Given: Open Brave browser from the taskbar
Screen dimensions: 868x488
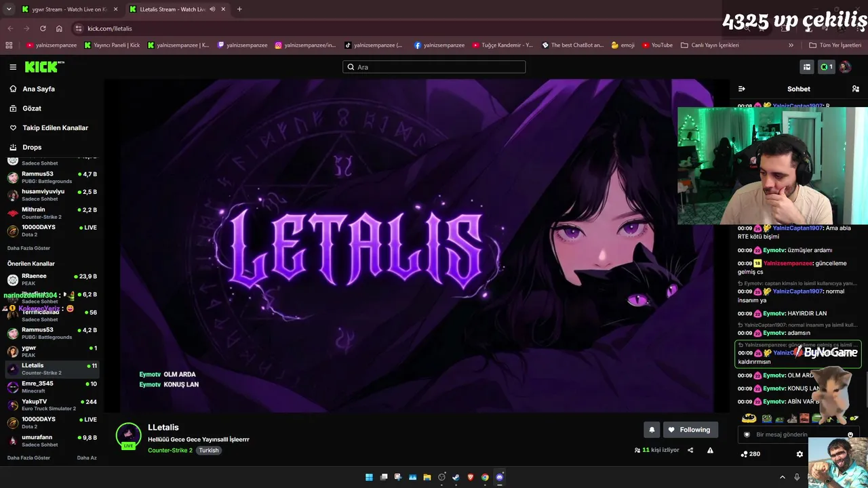Looking at the screenshot, I should coord(471,477).
